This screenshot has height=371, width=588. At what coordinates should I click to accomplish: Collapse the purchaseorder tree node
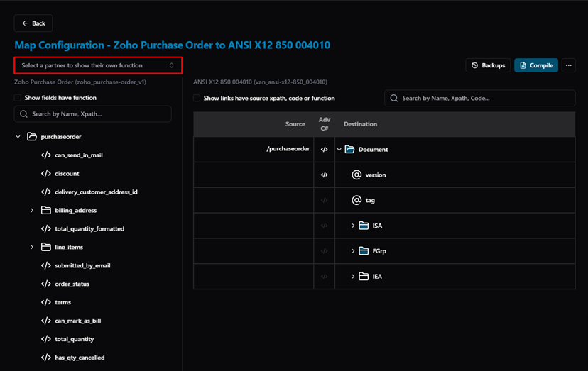pos(18,137)
